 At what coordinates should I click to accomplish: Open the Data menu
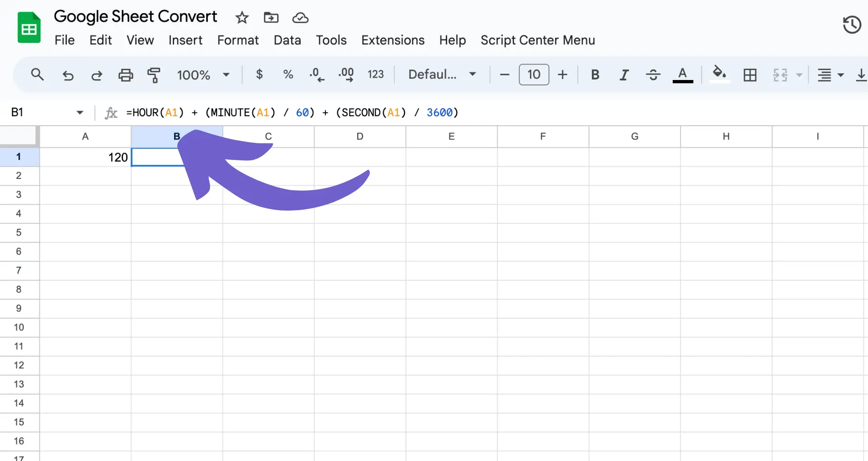pos(287,40)
